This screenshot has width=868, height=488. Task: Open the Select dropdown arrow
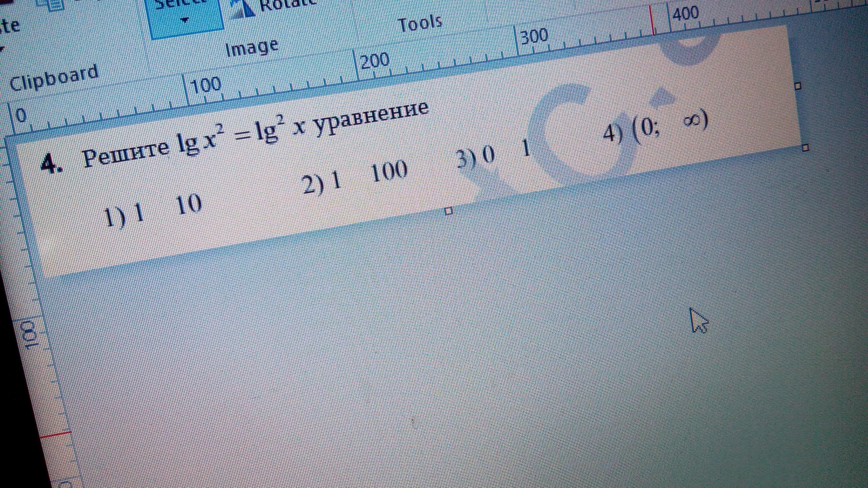185,20
